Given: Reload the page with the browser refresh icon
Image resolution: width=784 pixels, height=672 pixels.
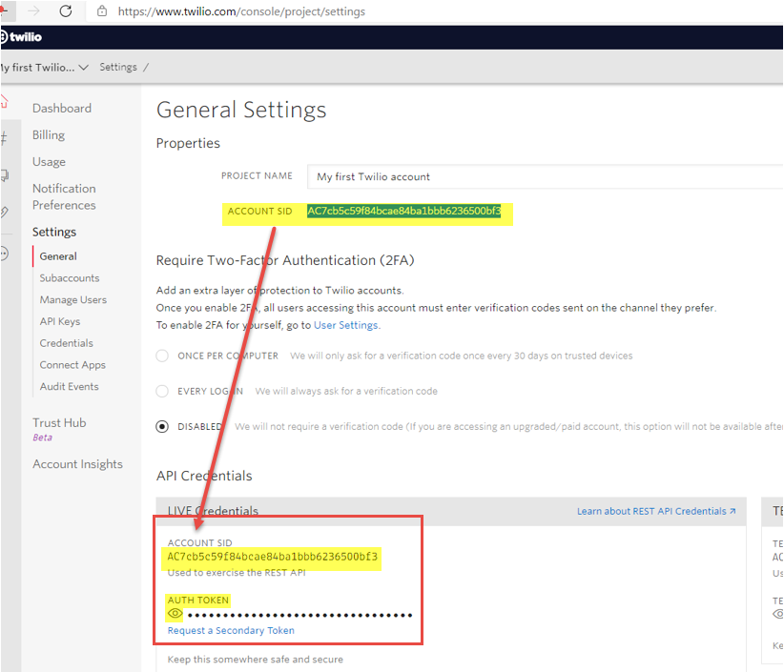Looking at the screenshot, I should [66, 11].
